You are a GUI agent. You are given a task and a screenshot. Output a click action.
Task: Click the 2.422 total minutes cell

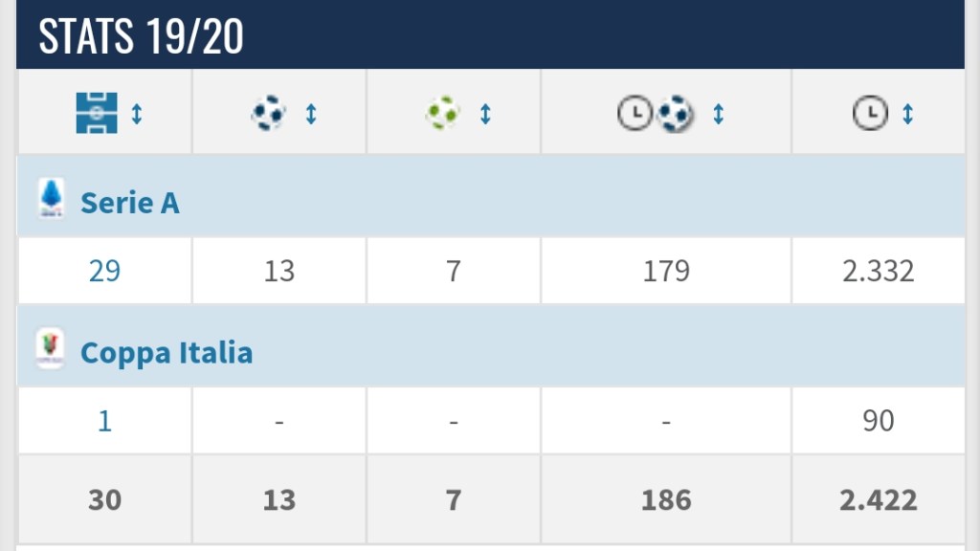878,499
